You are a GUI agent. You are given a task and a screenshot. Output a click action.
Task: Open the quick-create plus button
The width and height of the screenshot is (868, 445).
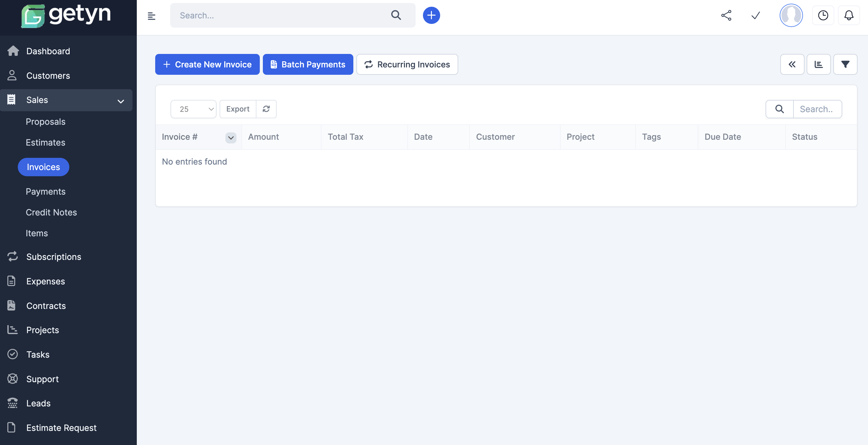[431, 15]
